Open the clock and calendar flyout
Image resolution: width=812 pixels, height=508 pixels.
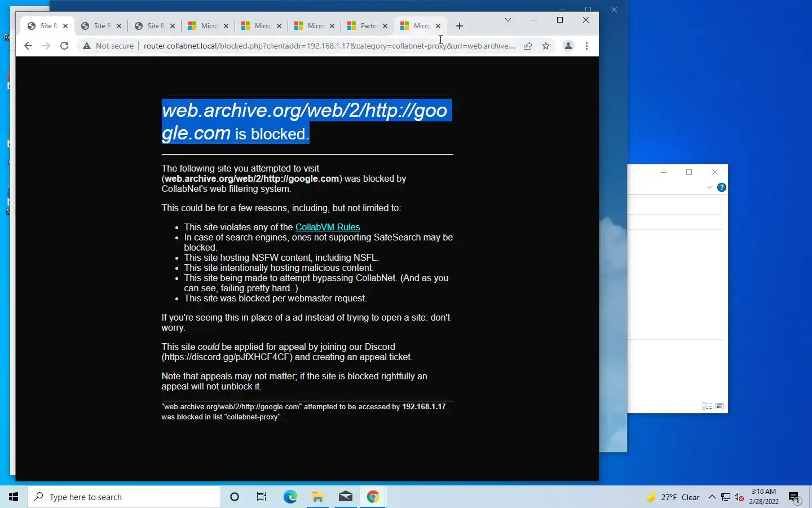[x=764, y=497]
